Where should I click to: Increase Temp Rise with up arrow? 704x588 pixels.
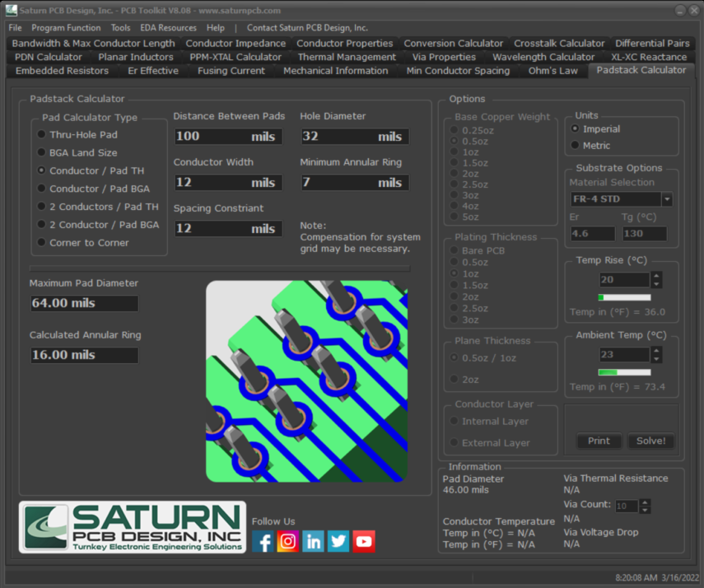click(656, 276)
